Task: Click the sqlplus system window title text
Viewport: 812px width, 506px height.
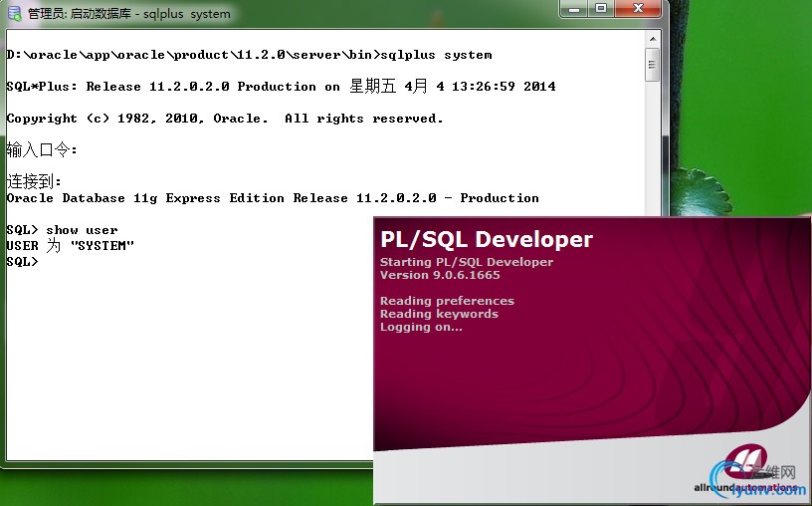Action: [x=129, y=14]
